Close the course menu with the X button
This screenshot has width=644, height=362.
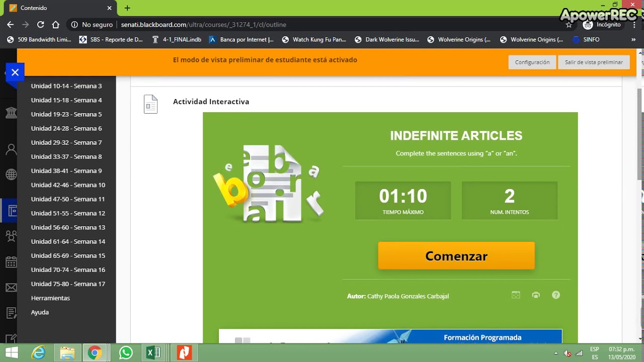pos(15,72)
